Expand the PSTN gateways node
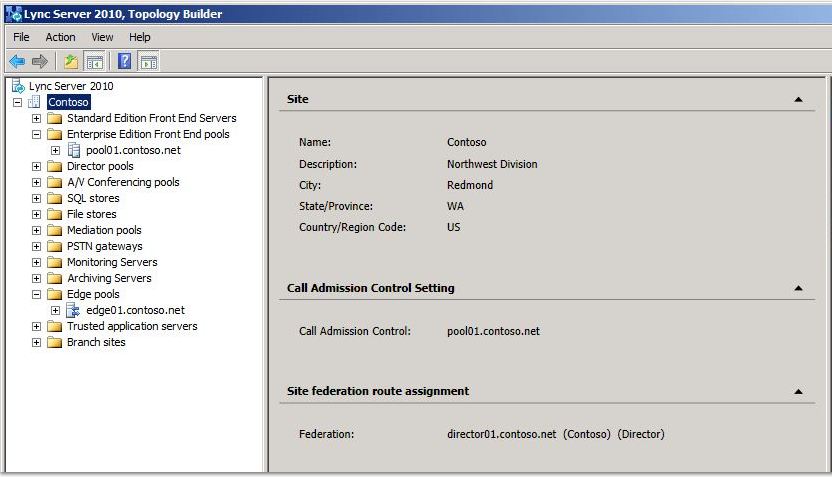Image resolution: width=832 pixels, height=477 pixels. 36,246
